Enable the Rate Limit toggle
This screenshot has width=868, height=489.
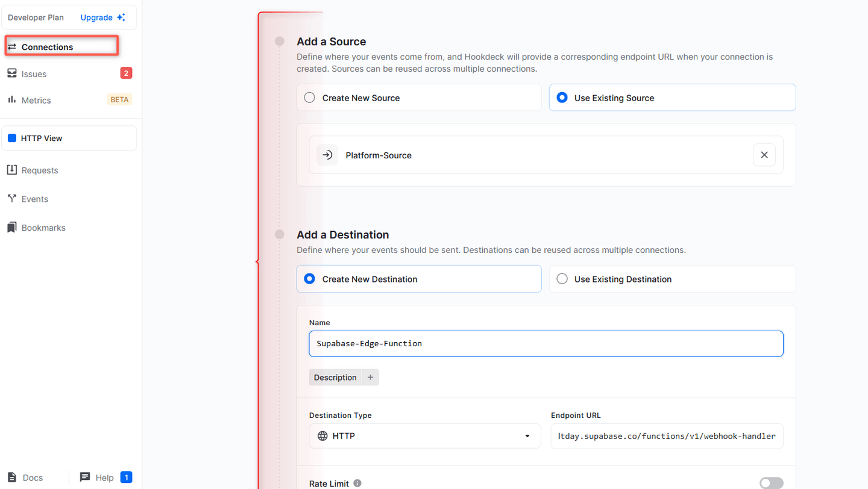tap(772, 482)
